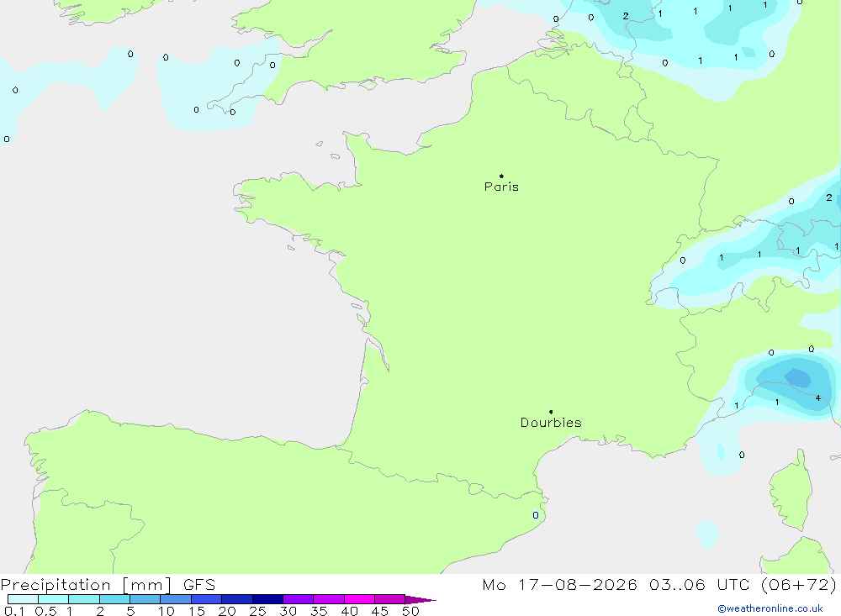Open the weatheronline.co.uk copyright link
The width and height of the screenshot is (841, 616).
pyautogui.click(x=770, y=608)
